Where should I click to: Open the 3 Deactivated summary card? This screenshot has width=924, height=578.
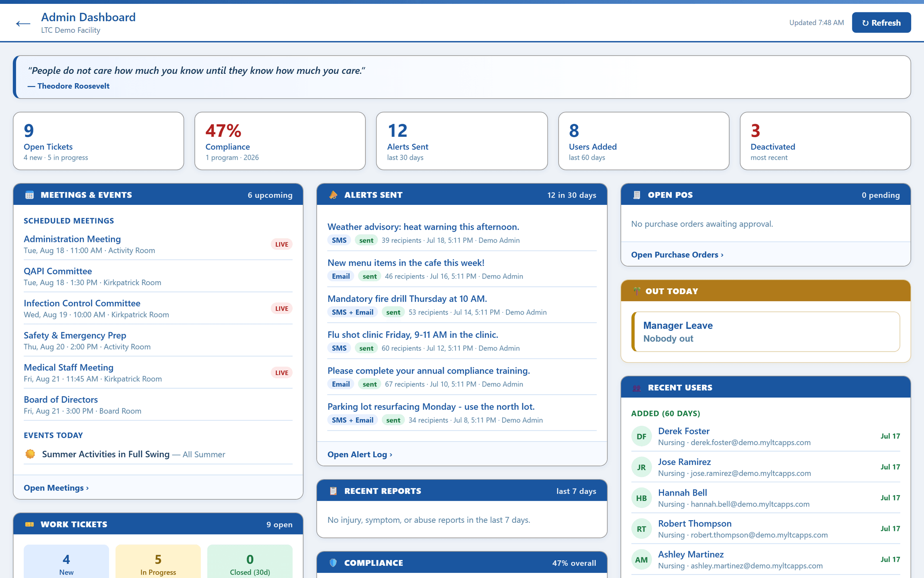pyautogui.click(x=825, y=141)
